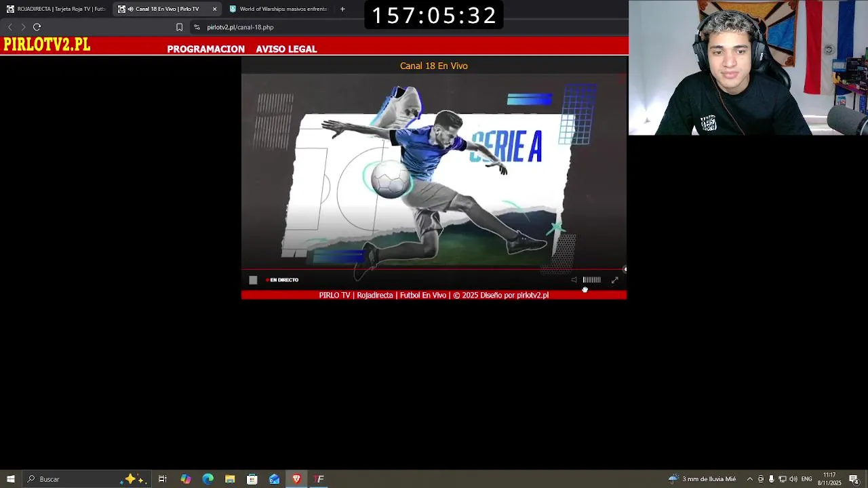This screenshot has width=868, height=488.
Task: Open the system volume tray icon
Action: [x=793, y=479]
